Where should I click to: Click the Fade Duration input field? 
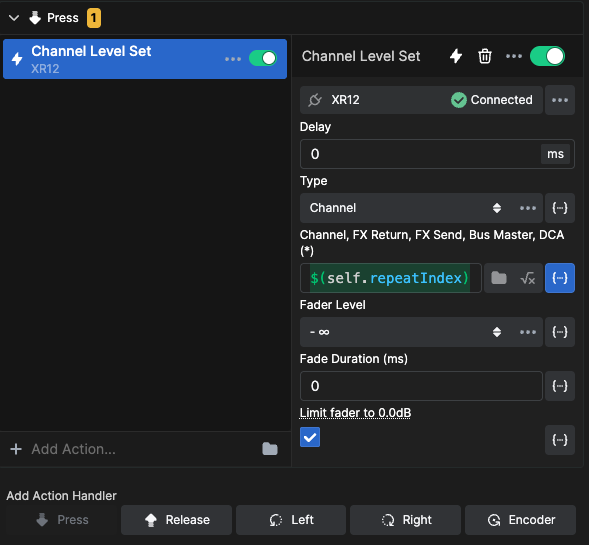[421, 386]
